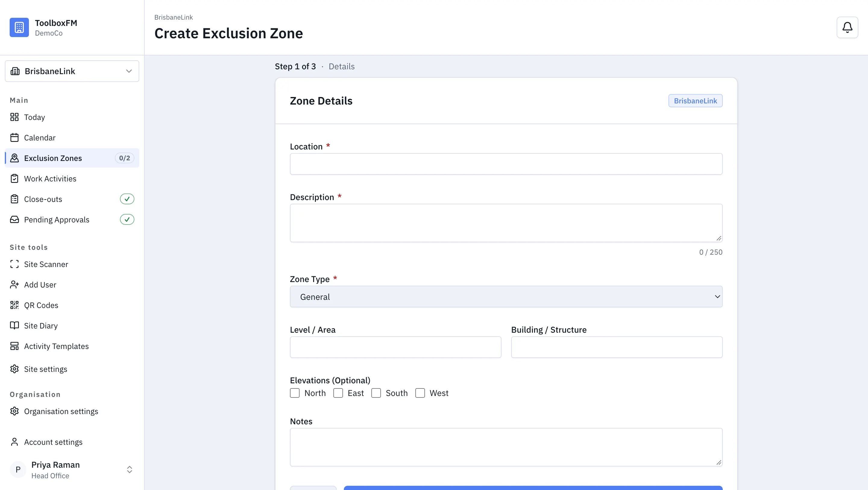This screenshot has width=868, height=490.
Task: Tick the South elevation checkbox
Action: point(376,393)
